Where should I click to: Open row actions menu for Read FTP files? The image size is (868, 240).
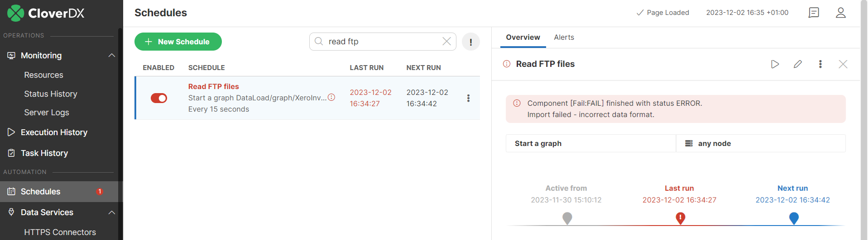(x=468, y=98)
